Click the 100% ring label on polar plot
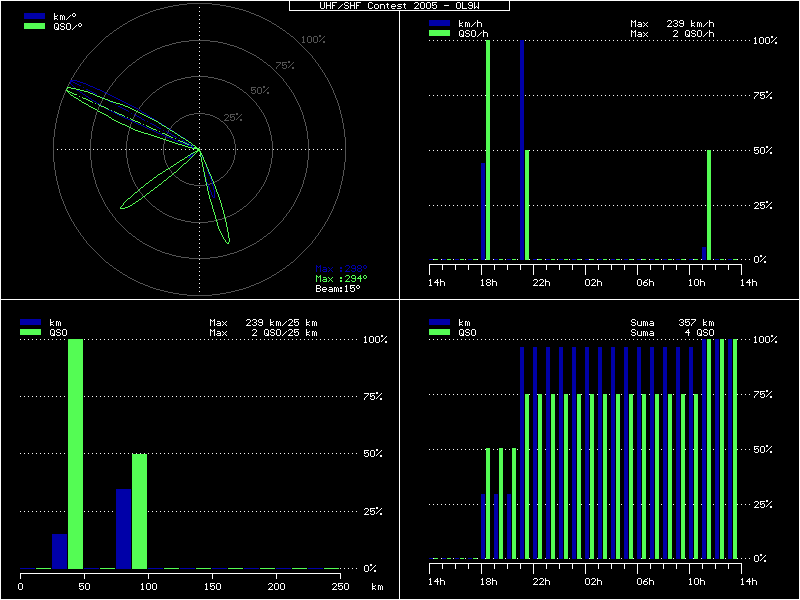800x600 pixels. 313,40
